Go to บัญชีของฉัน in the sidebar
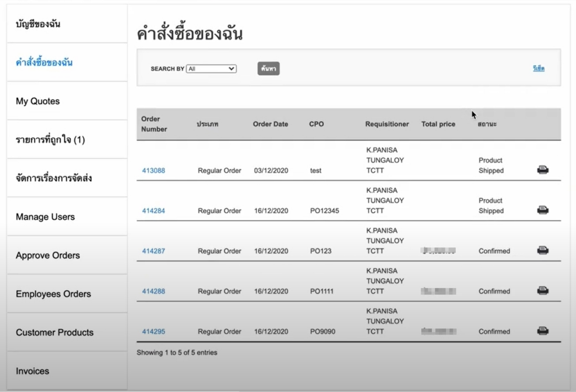This screenshot has height=392, width=576. [38, 24]
